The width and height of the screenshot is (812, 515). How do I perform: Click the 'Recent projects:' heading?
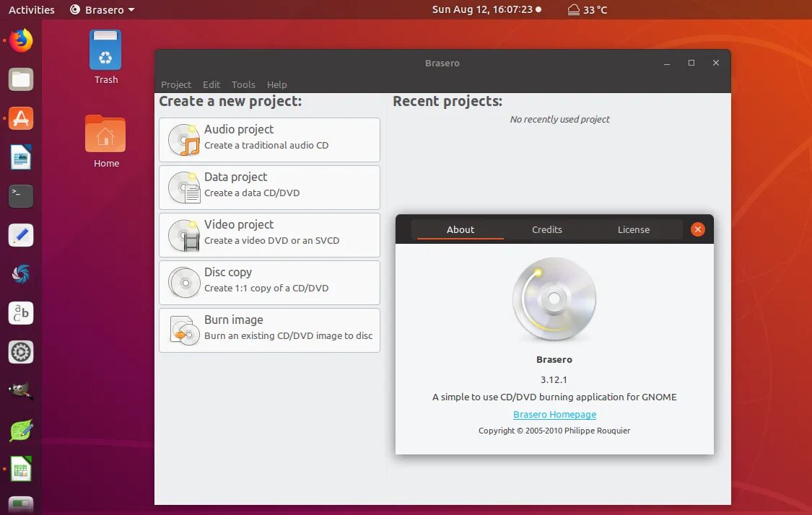point(448,101)
